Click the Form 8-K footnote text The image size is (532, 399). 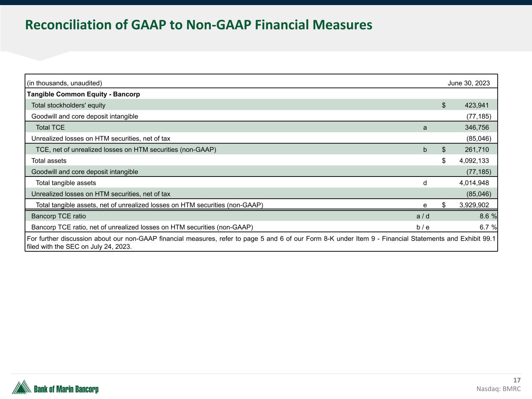point(261,242)
